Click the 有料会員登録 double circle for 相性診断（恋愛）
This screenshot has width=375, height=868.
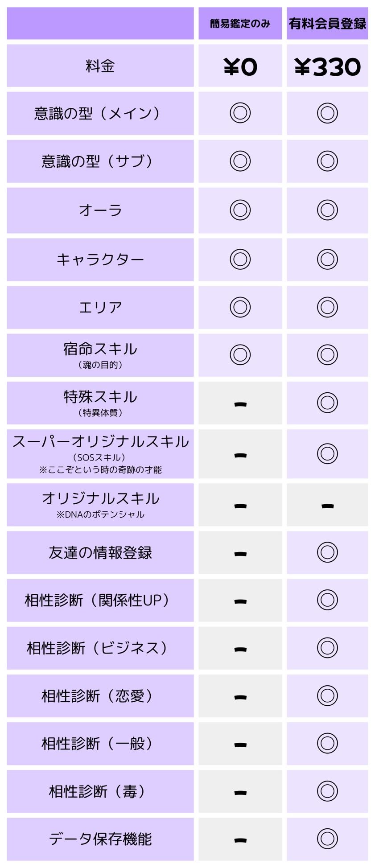point(327,695)
